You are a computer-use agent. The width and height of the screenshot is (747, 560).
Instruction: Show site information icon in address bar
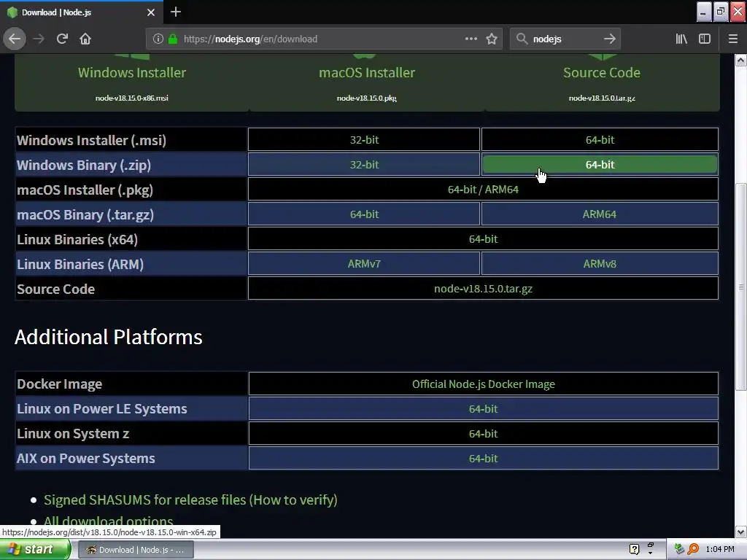pos(158,39)
